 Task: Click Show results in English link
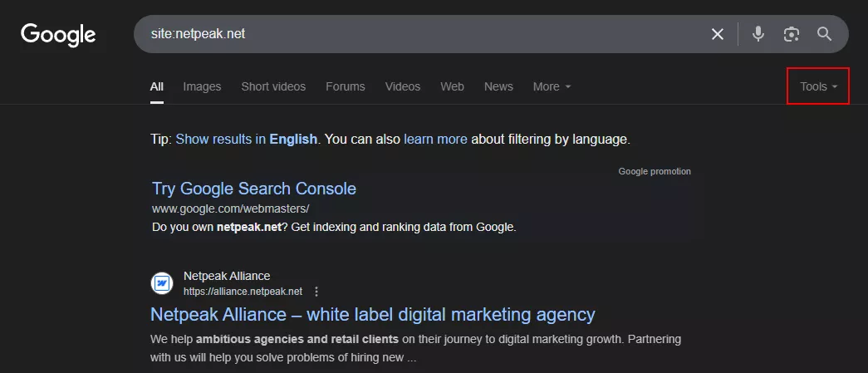coord(247,139)
